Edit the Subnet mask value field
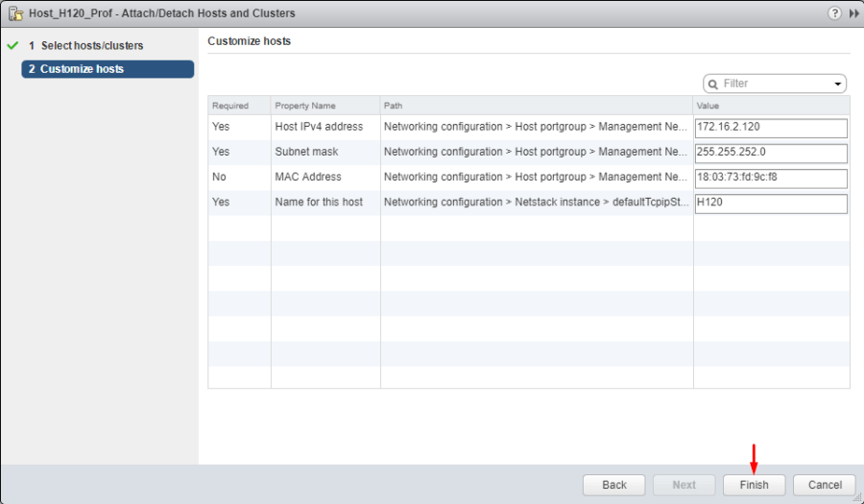This screenshot has width=864, height=504. coord(771,153)
